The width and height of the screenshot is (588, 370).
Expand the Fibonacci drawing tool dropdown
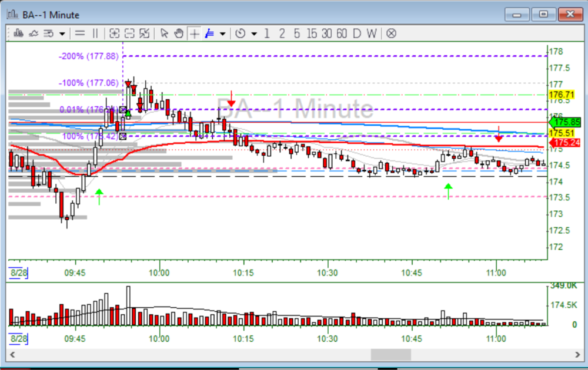point(222,33)
